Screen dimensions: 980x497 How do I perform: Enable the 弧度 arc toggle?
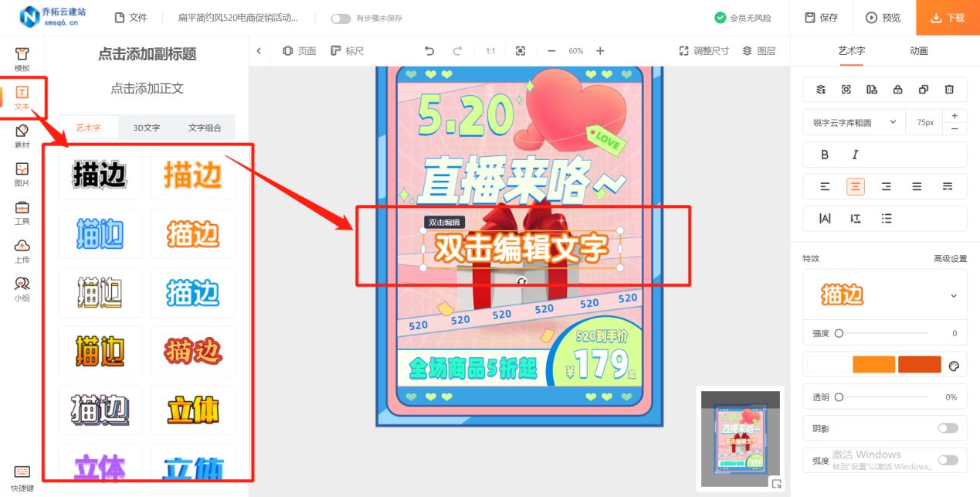point(951,458)
